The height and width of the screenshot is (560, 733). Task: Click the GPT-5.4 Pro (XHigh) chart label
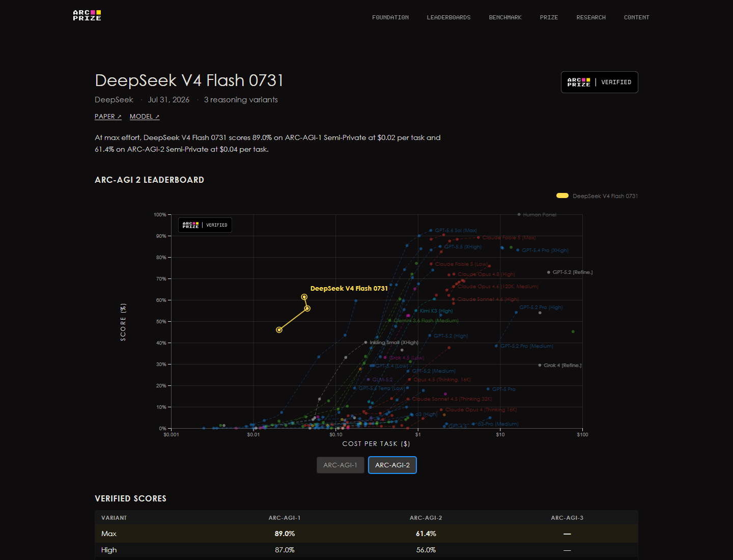pyautogui.click(x=545, y=250)
